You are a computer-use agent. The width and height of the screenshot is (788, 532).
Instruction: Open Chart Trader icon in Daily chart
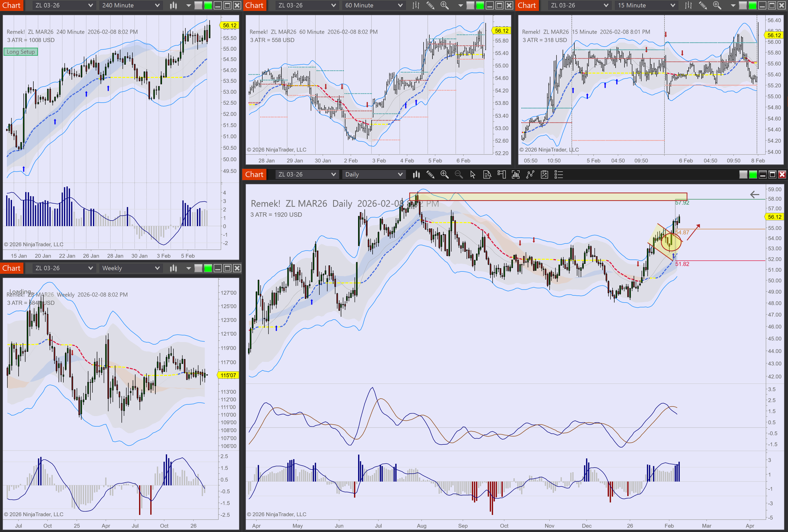(501, 175)
